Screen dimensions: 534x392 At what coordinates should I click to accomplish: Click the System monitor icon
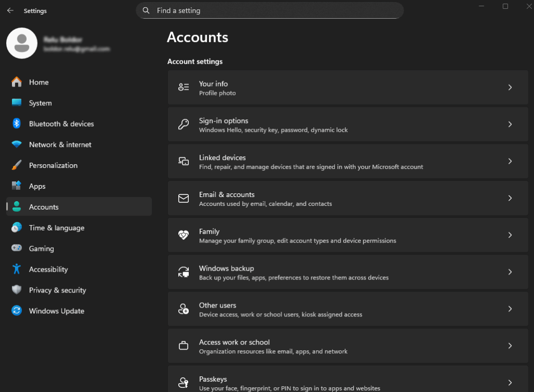pyautogui.click(x=16, y=103)
